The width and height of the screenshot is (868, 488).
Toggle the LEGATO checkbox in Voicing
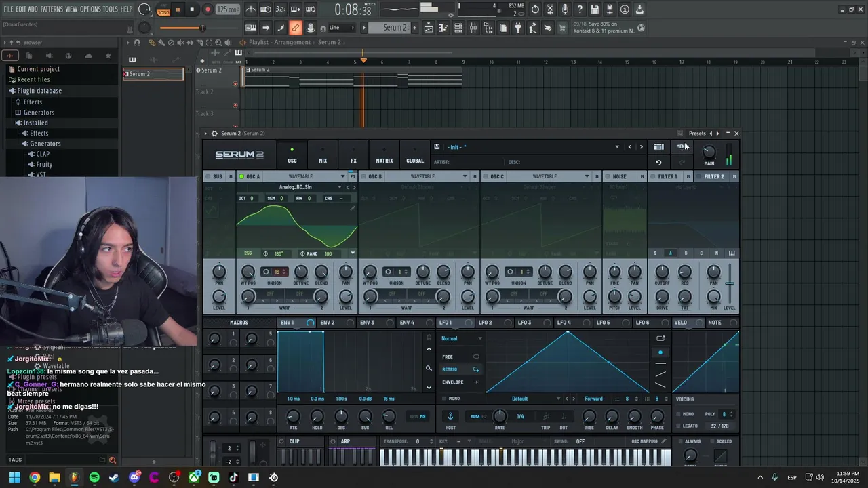678,426
